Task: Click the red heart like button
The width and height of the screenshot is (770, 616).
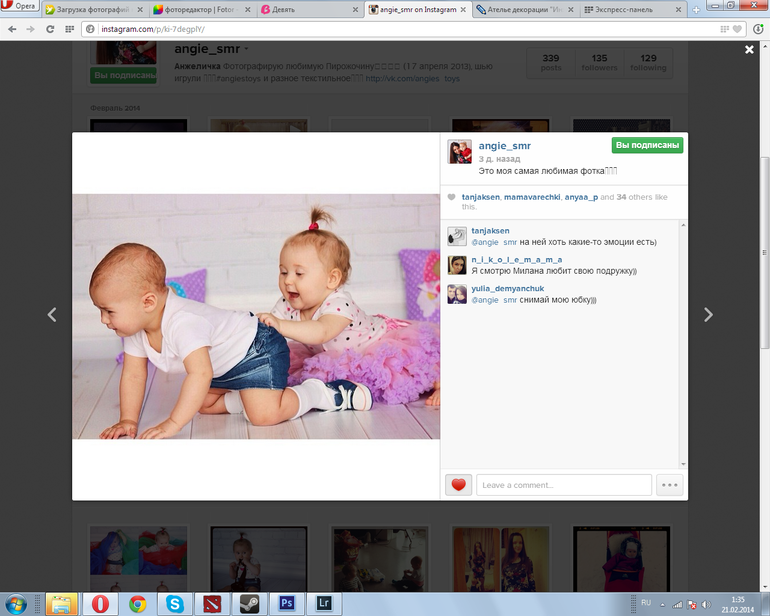Action: (458, 485)
